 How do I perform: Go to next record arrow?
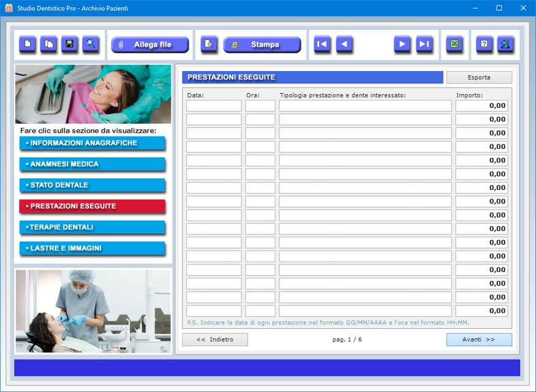[402, 44]
